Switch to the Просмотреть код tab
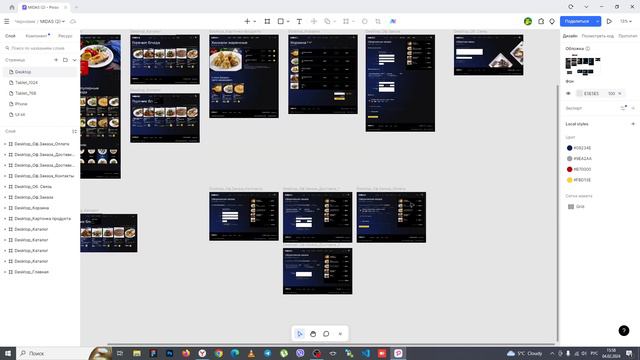Image resolution: width=640 pixels, height=360 pixels. pos(598,36)
